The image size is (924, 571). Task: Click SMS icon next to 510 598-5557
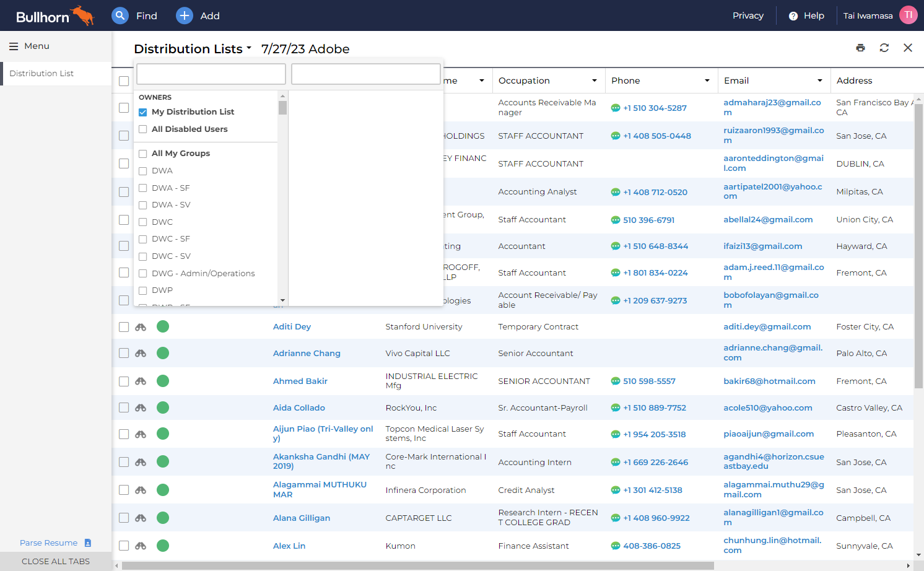click(616, 381)
